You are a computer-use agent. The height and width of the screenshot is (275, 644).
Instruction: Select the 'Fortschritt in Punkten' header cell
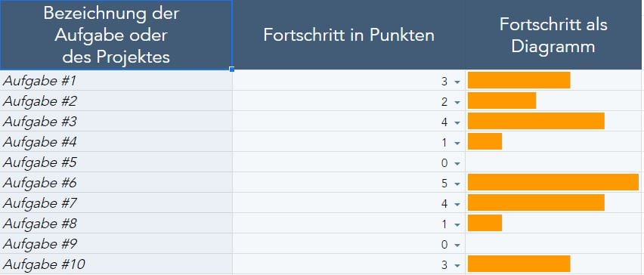(x=348, y=35)
